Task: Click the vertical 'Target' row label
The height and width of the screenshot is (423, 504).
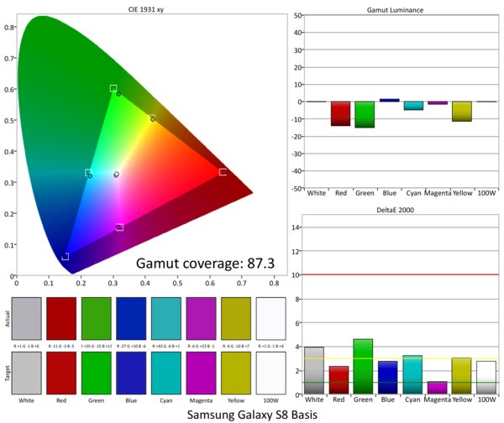Action: (x=7, y=373)
